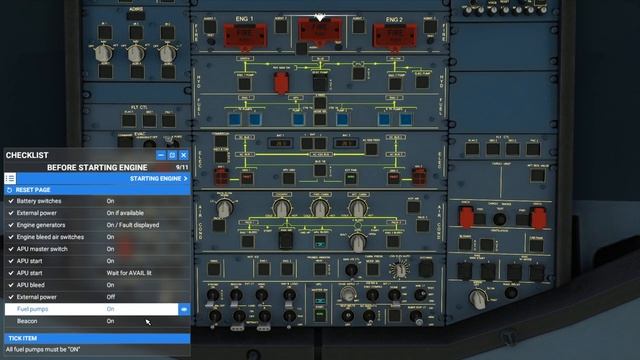The width and height of the screenshot is (640, 360).
Task: Flip the BEACON light switch
Action: (236, 296)
